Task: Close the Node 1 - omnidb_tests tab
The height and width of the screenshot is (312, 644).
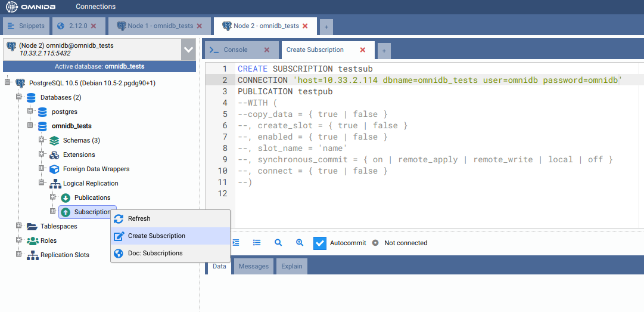Action: [x=200, y=26]
